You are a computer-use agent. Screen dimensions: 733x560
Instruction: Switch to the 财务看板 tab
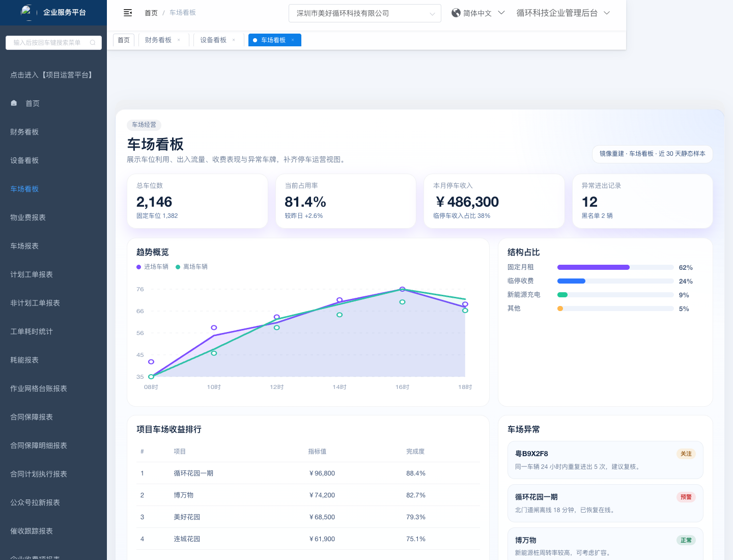pyautogui.click(x=158, y=40)
